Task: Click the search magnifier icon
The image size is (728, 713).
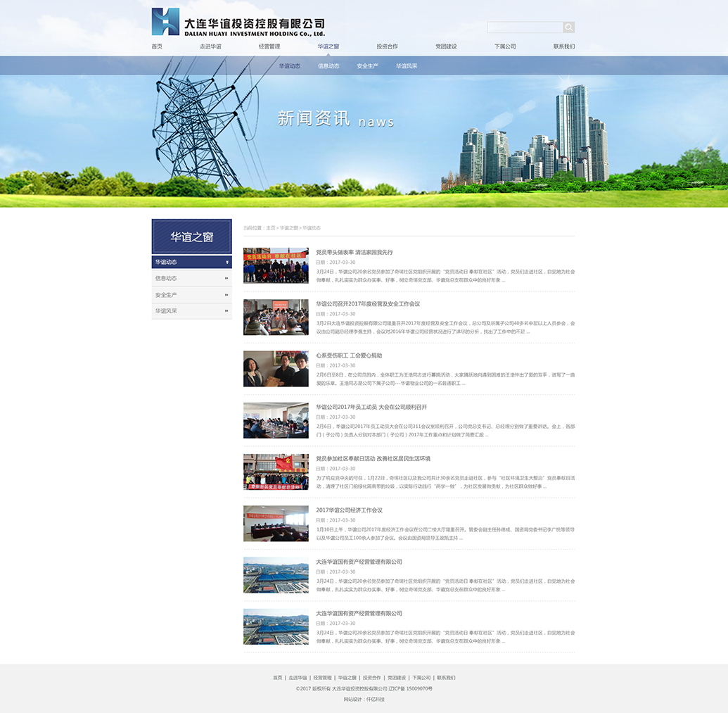Action: coord(568,27)
